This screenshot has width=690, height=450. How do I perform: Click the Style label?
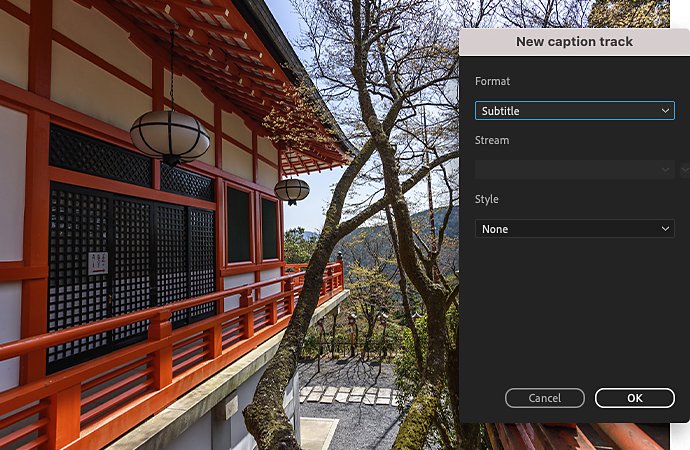pos(487,199)
